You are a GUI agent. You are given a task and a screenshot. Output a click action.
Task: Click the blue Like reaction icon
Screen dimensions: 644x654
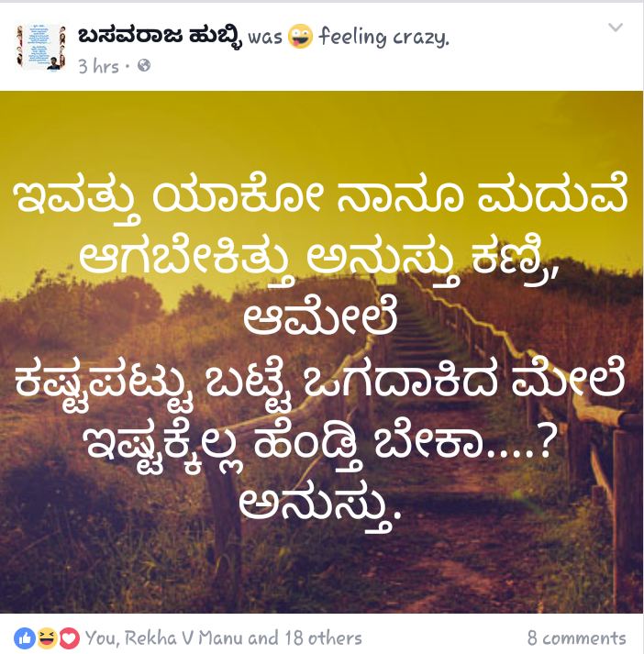pyautogui.click(x=25, y=638)
